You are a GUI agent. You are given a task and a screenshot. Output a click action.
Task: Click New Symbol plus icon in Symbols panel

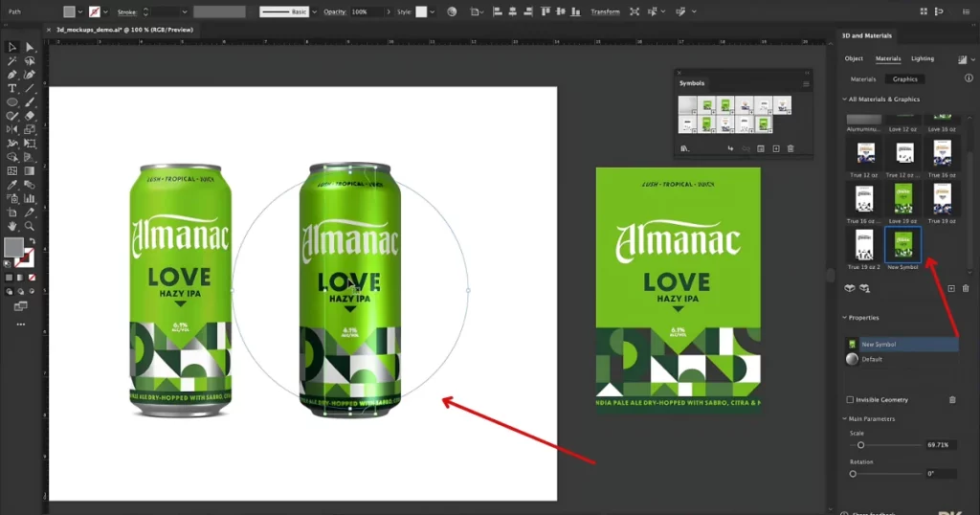[775, 148]
